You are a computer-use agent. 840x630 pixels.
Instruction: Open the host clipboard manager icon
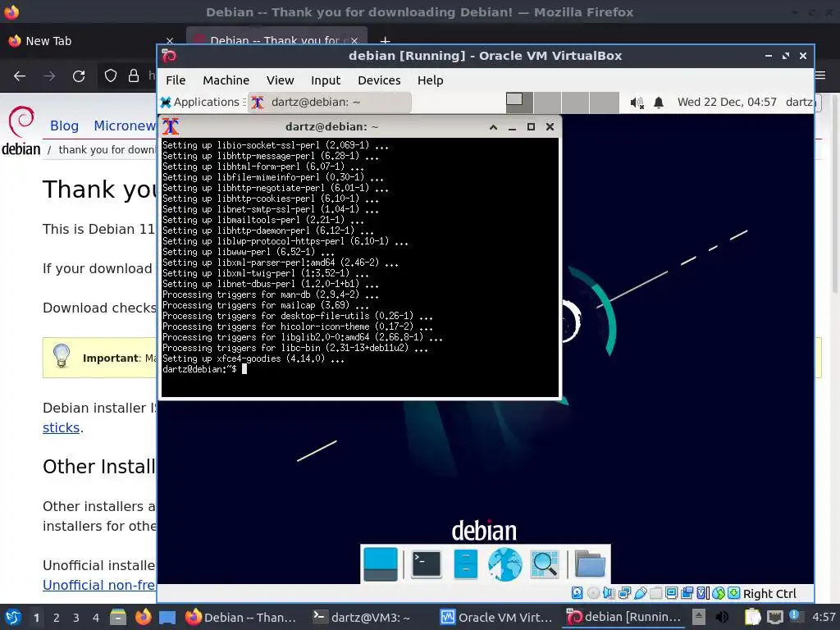[752, 617]
